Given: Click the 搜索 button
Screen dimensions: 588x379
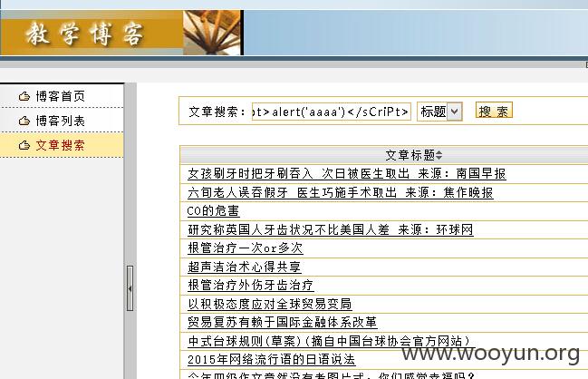Looking at the screenshot, I should (494, 112).
